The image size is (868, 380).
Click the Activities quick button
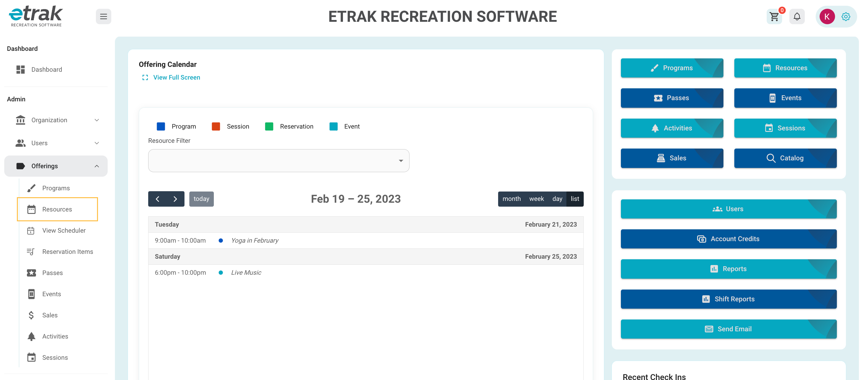[672, 128]
